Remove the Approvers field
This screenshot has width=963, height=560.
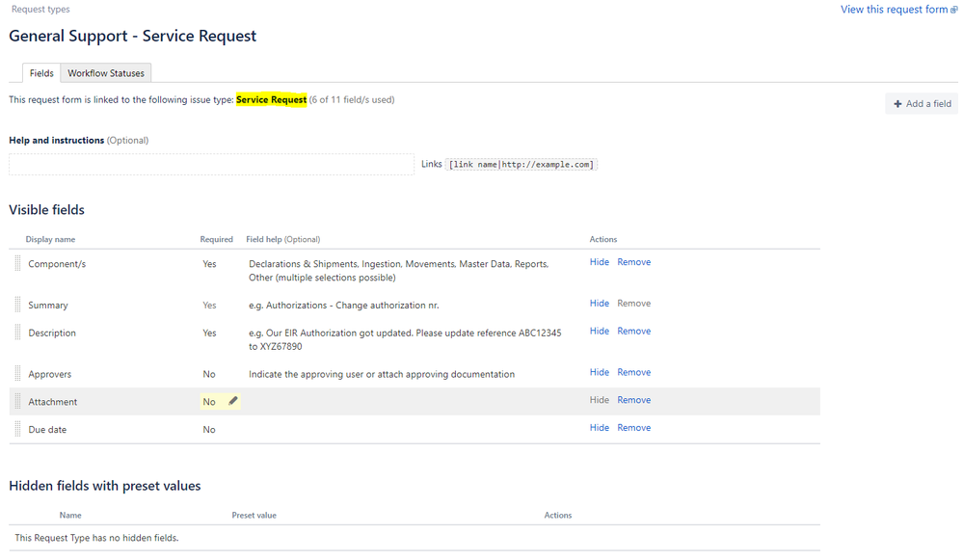point(634,372)
